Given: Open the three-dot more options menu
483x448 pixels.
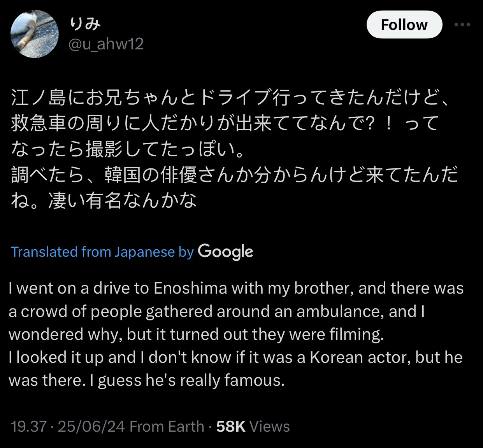Looking at the screenshot, I should 462,25.
